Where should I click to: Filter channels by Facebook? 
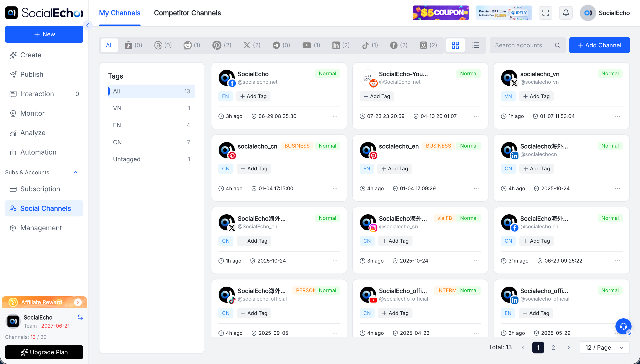(x=399, y=45)
